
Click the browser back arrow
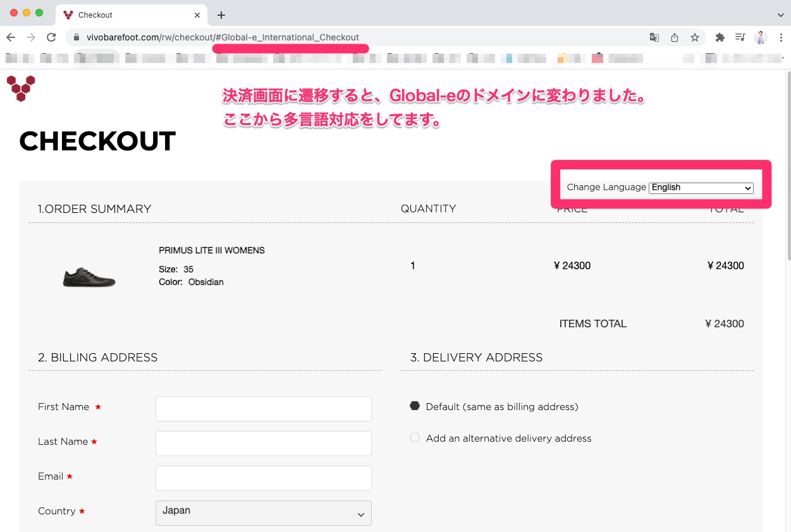(x=11, y=37)
